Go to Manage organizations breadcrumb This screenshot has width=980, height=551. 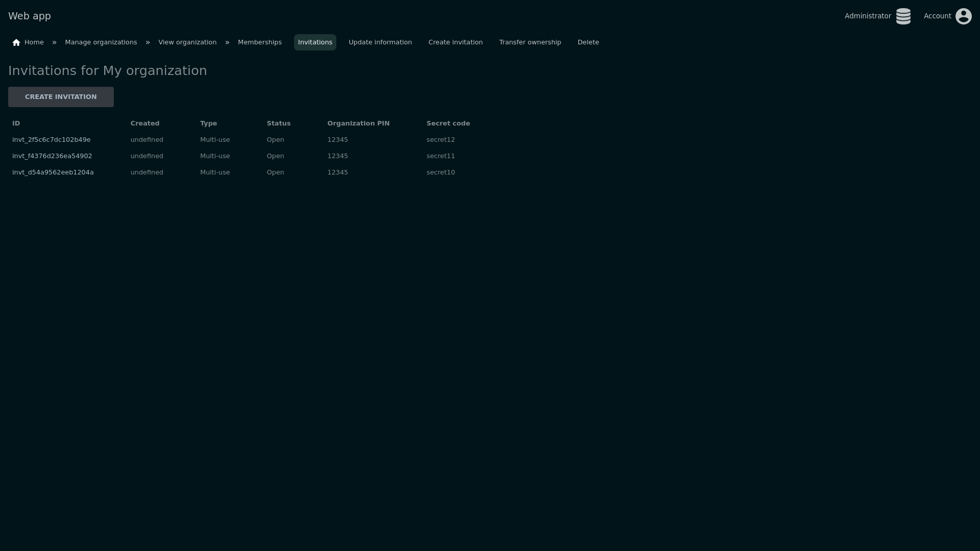point(101,42)
